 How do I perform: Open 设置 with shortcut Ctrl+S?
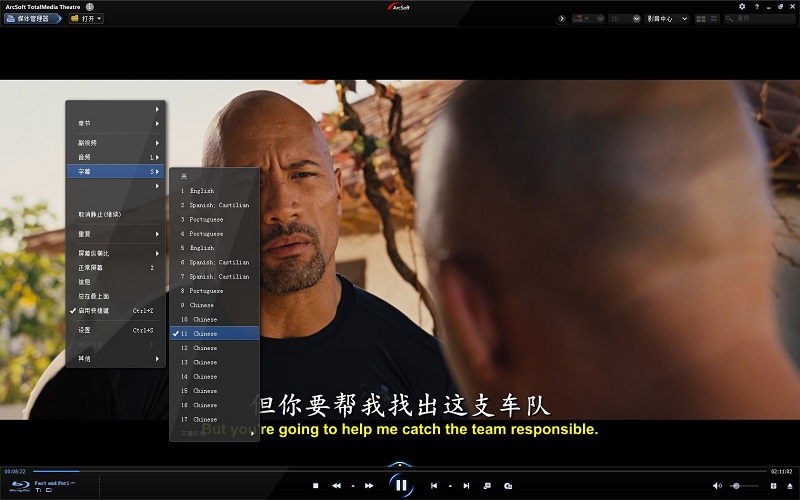click(x=116, y=330)
